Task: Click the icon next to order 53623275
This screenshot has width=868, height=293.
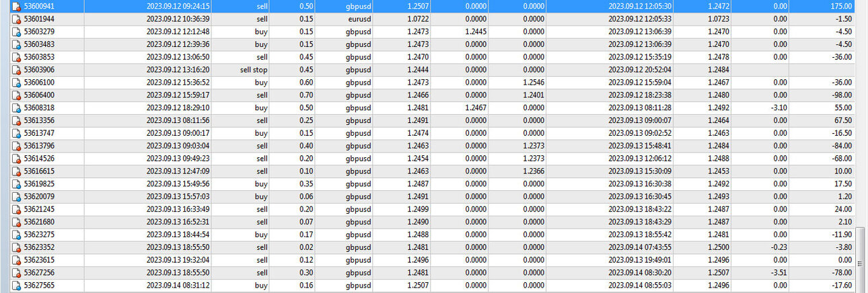Action: [x=16, y=235]
